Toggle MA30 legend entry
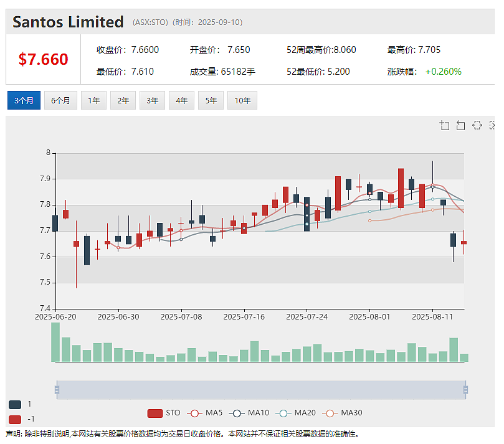The image size is (504, 444). click(342, 413)
